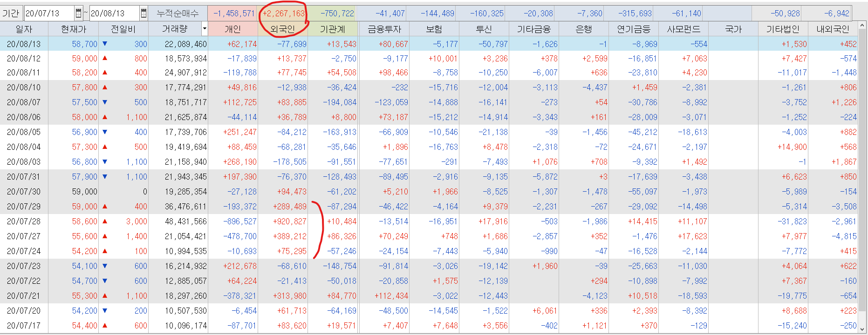868x335 pixels.
Task: Select the 기타금융 column header
Action: click(533, 29)
